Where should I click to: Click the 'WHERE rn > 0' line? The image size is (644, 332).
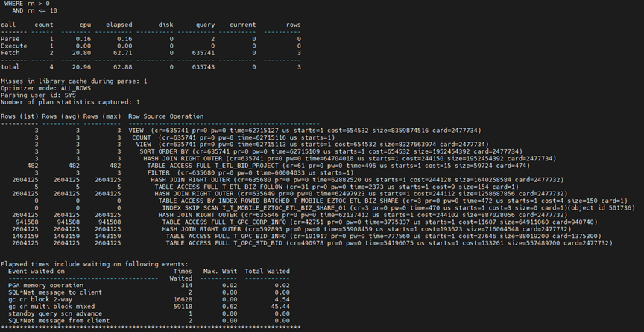coord(27,4)
